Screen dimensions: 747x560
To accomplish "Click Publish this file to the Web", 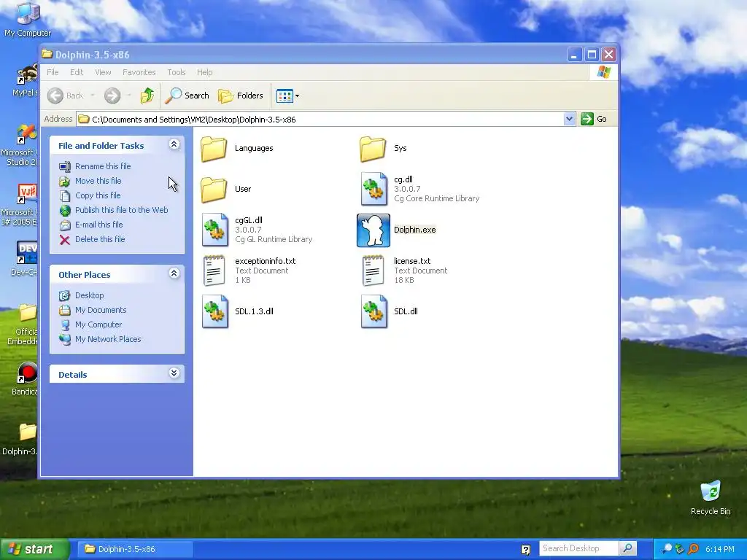I will click(122, 210).
